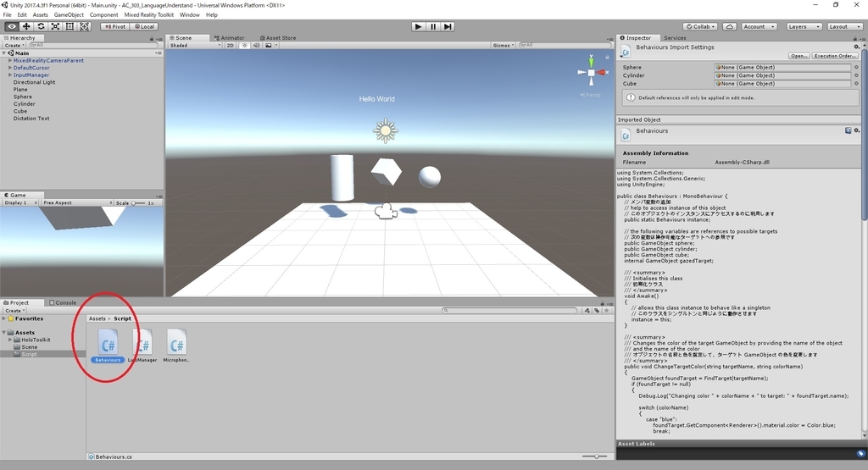
Task: Select the Rotate tool
Action: point(41,26)
